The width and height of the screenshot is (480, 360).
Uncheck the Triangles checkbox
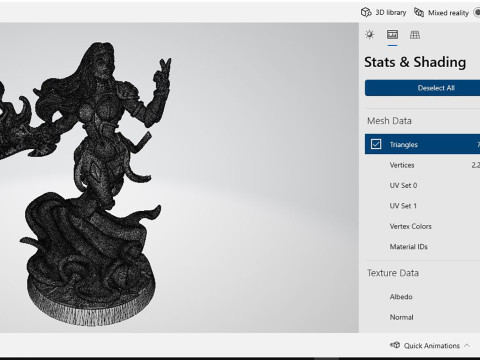click(376, 144)
